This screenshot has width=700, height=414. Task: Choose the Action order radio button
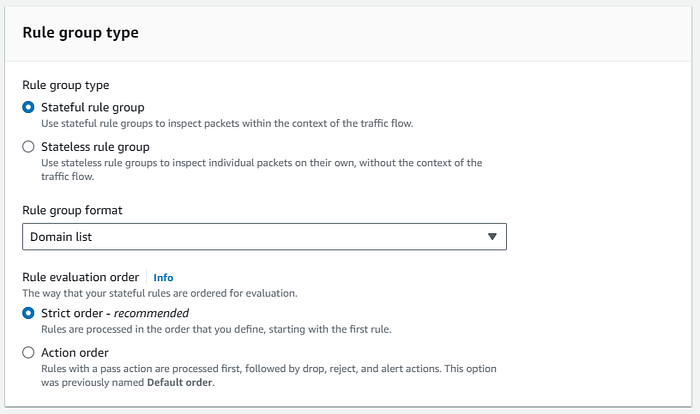click(29, 353)
